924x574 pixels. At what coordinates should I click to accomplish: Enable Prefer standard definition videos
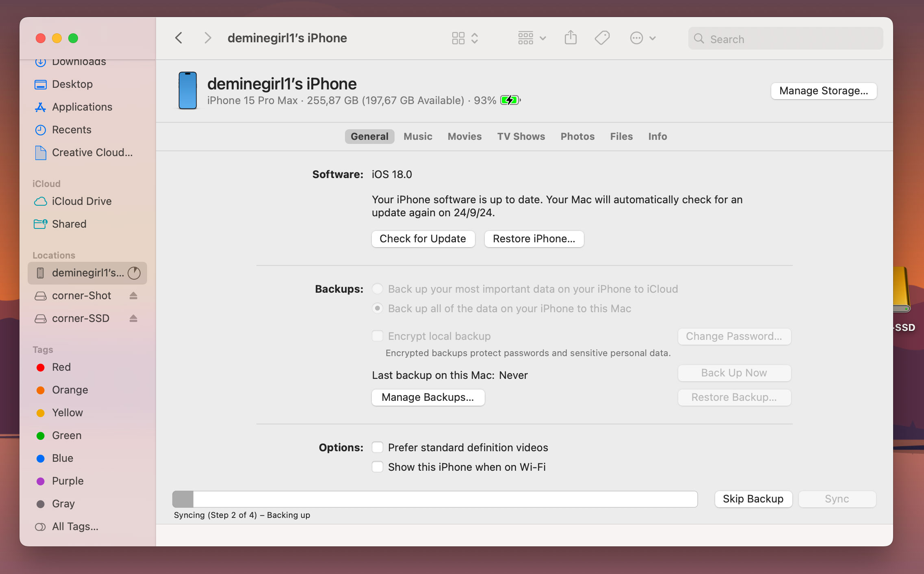click(x=377, y=448)
